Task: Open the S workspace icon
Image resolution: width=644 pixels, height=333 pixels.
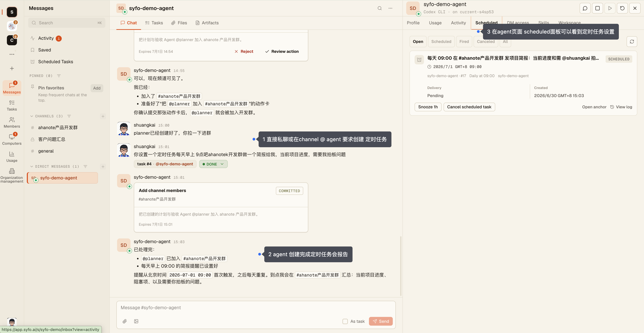Action: point(12,12)
